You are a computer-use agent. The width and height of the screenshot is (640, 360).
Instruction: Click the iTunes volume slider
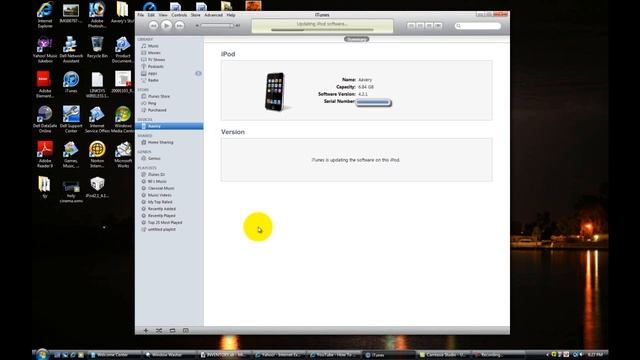216,25
